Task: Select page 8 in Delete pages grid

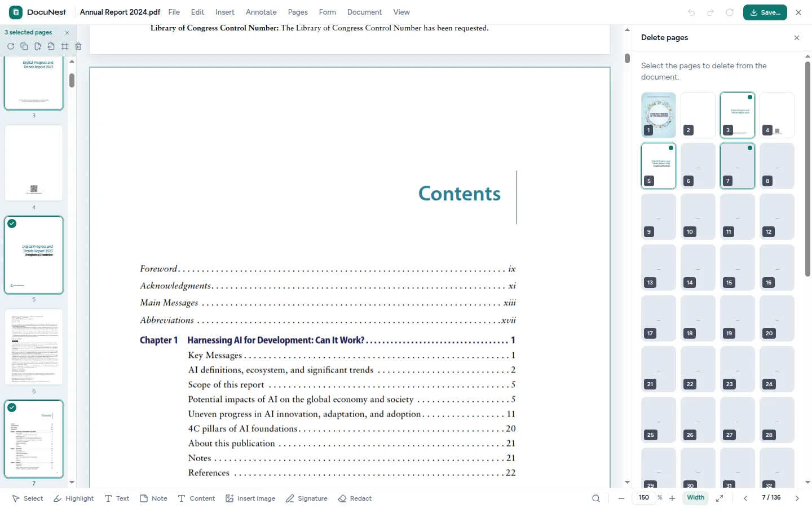Action: [777, 166]
